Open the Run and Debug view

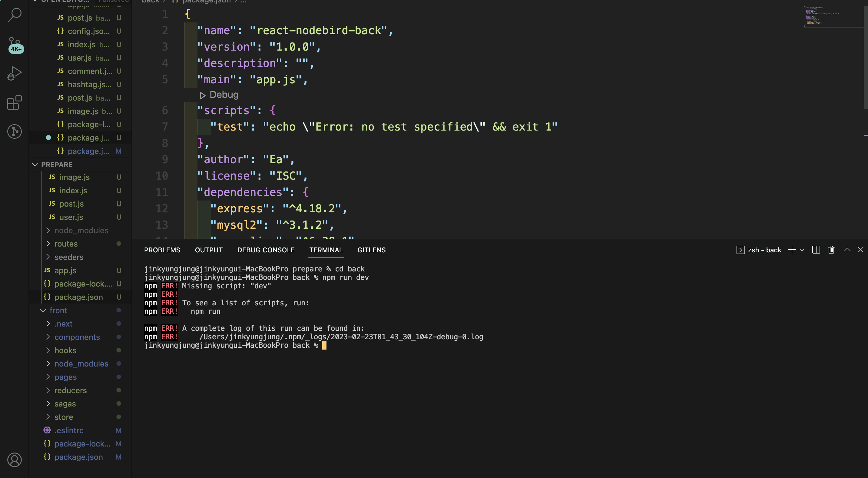[x=15, y=73]
